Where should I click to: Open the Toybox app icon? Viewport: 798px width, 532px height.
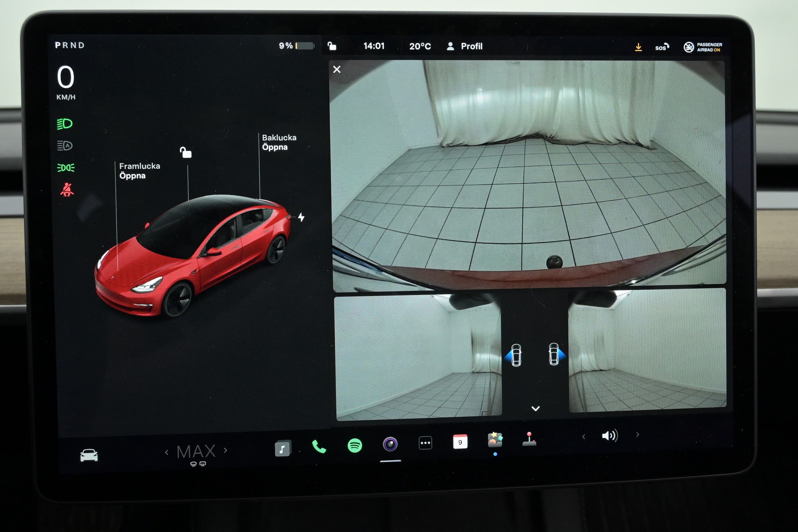(495, 440)
